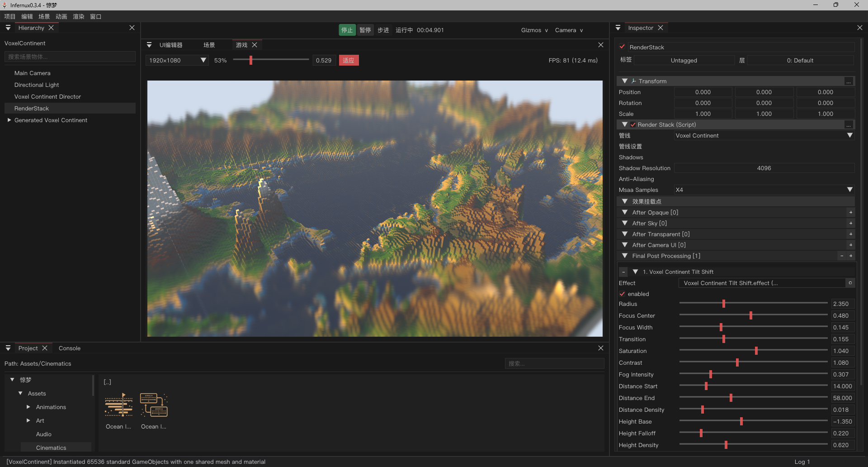Add effect to After Transparent plus icon
Screen dimensions: 868x467
(850, 234)
